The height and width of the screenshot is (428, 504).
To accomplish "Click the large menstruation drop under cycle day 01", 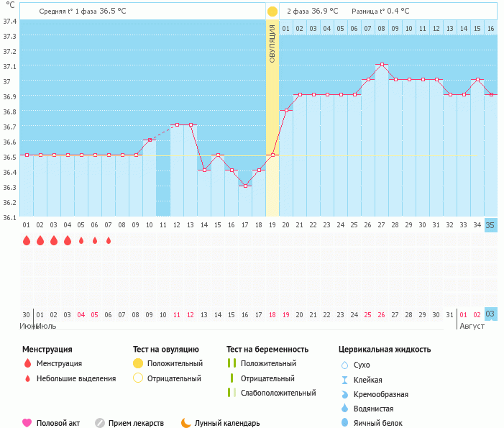I will coord(27,240).
